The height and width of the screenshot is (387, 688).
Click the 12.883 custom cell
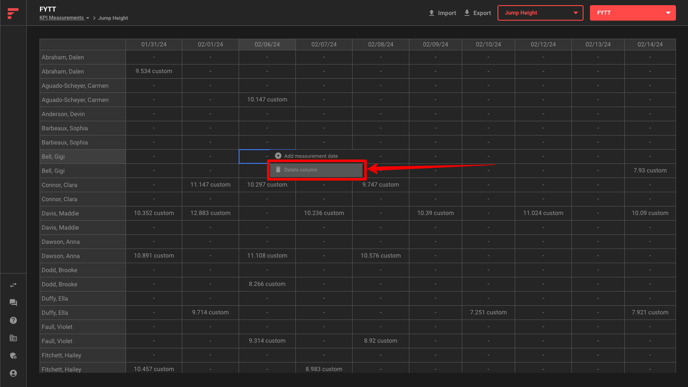tap(210, 213)
